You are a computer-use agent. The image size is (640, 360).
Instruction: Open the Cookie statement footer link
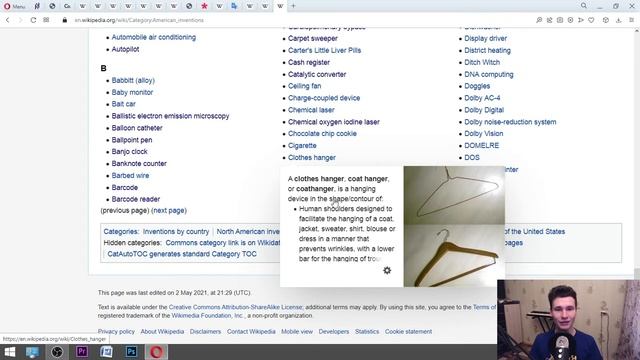408,331
